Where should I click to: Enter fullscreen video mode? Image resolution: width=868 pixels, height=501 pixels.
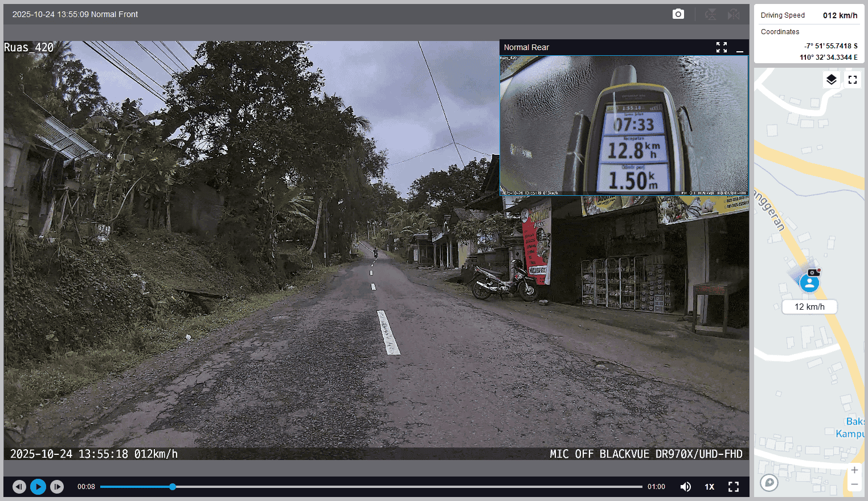click(x=734, y=487)
